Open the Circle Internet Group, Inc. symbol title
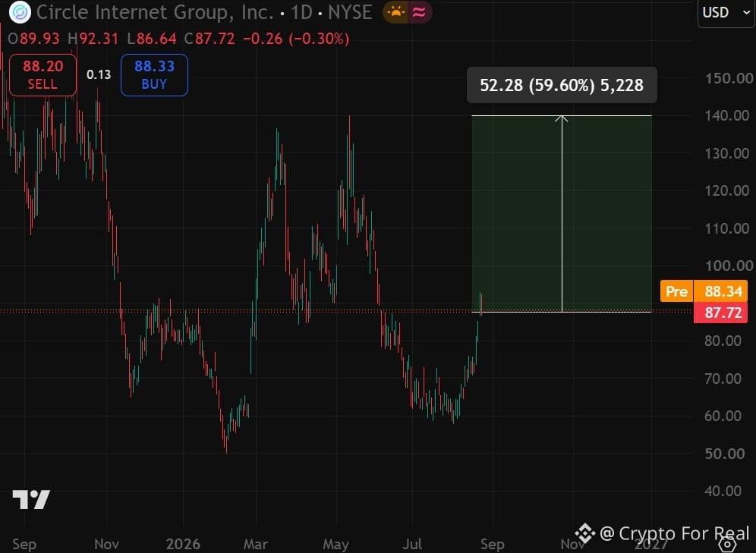The height and width of the screenshot is (553, 756). (156, 13)
